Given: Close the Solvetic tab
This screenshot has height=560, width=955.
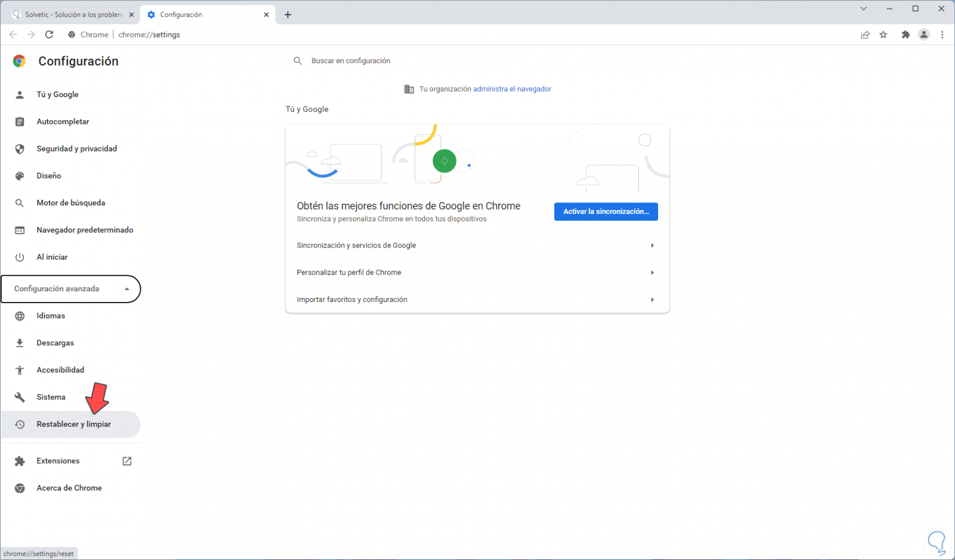Looking at the screenshot, I should pos(131,15).
